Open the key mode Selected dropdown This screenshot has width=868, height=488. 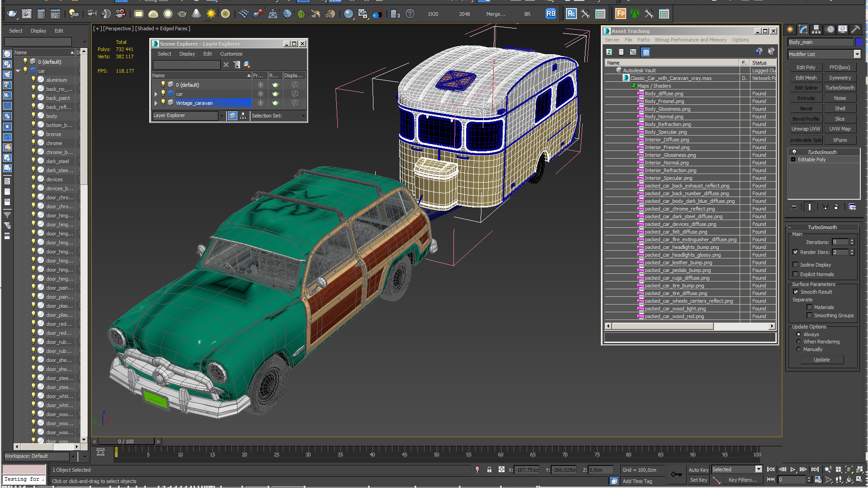tap(759, 469)
